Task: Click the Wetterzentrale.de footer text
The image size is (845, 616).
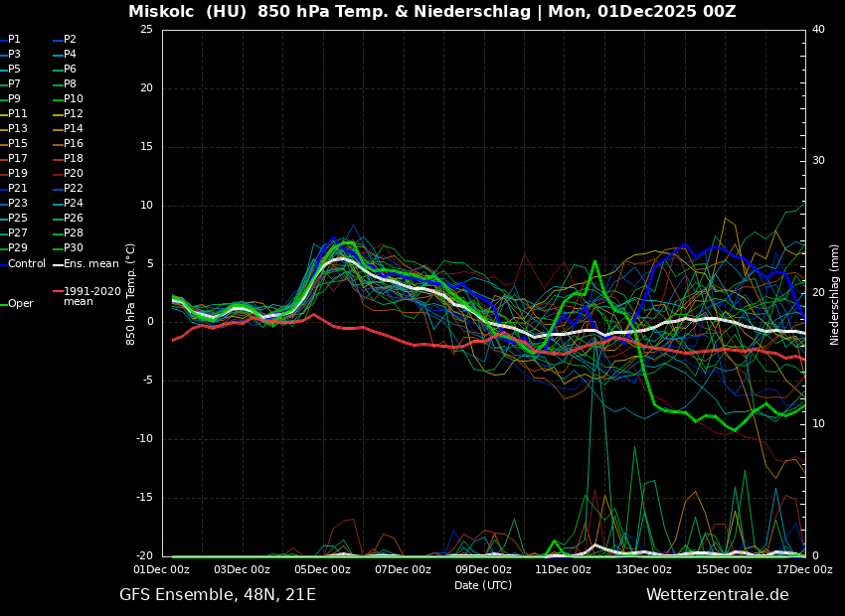Action: [717, 595]
